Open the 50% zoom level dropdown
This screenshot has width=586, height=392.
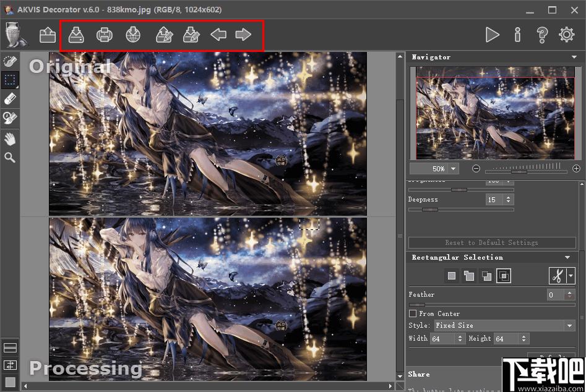click(x=454, y=169)
